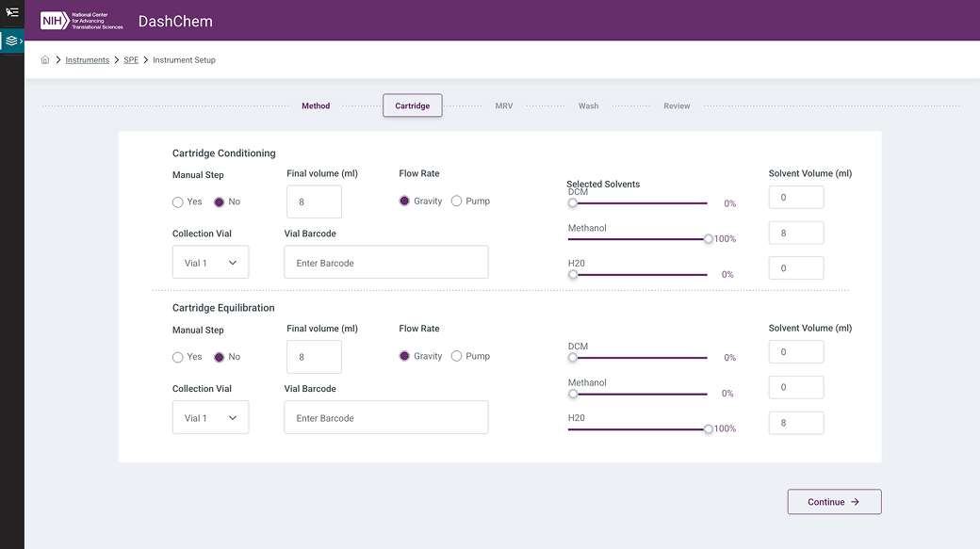Select Yes for Conditioning Manual Step
The height and width of the screenshot is (549, 980).
[x=178, y=202]
